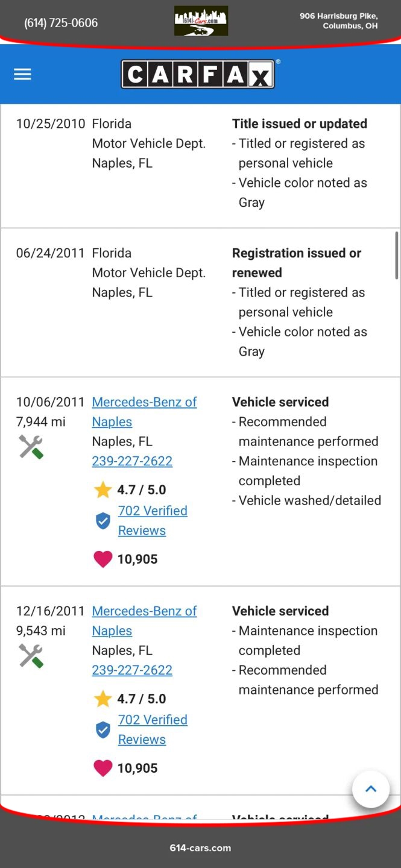The image size is (401, 868).
Task: Open the hamburger menu
Action: (22, 74)
